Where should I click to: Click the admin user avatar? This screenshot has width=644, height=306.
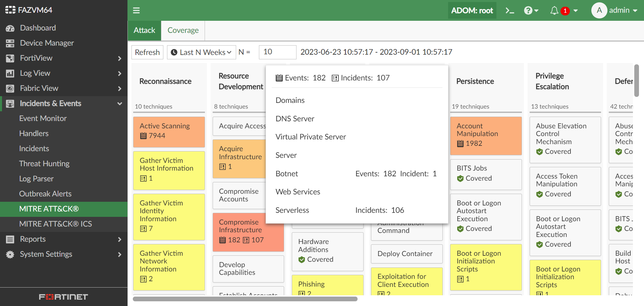(599, 10)
